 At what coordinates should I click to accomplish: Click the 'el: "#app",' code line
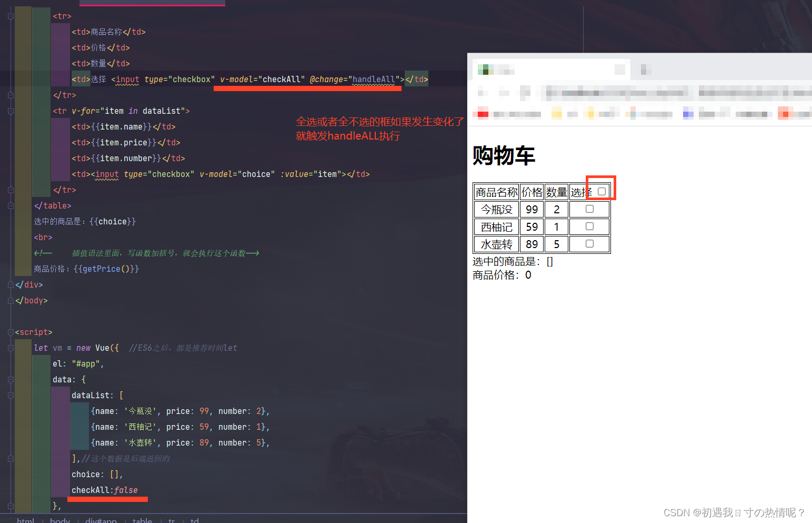click(78, 364)
